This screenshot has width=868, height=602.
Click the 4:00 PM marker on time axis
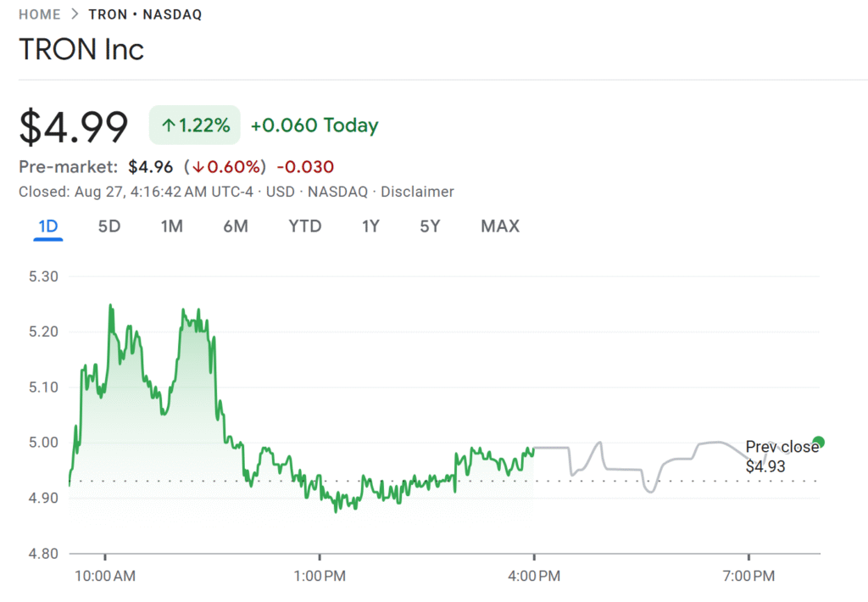pyautogui.click(x=533, y=577)
